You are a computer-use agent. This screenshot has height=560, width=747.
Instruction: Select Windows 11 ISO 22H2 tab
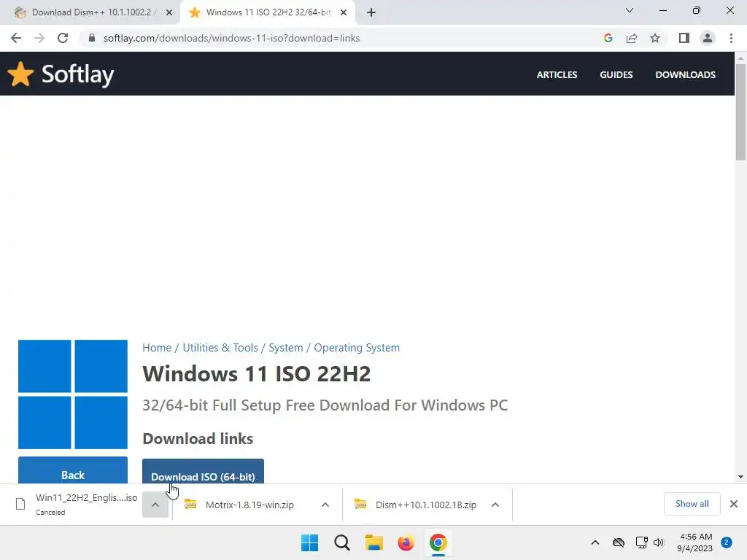[x=267, y=12]
